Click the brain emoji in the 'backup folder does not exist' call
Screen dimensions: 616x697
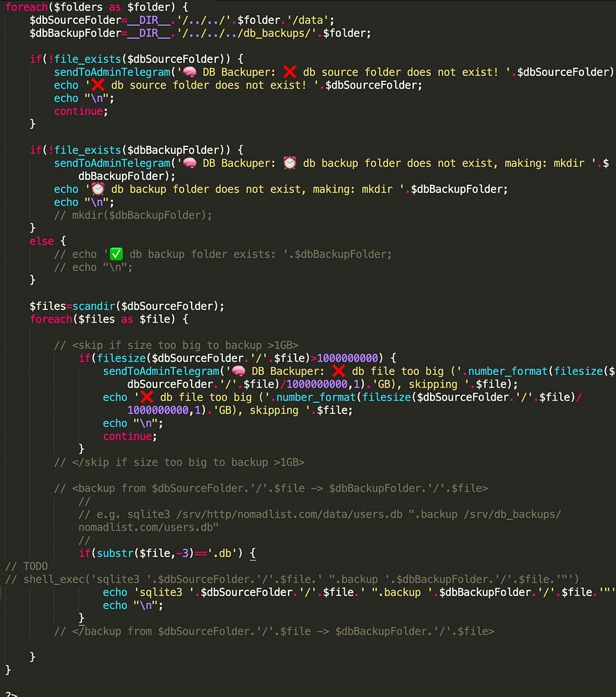(190, 162)
